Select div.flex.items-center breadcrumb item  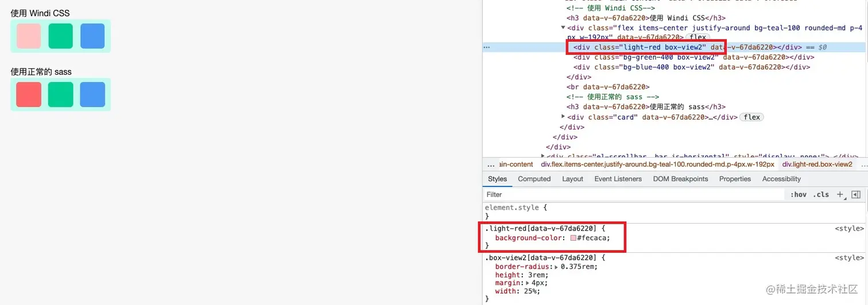tap(657, 165)
